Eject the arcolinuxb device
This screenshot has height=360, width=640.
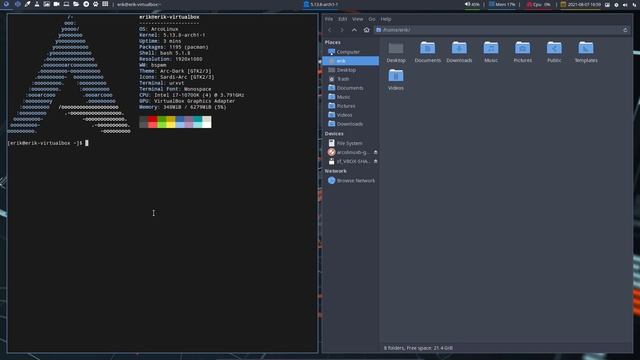(x=376, y=152)
